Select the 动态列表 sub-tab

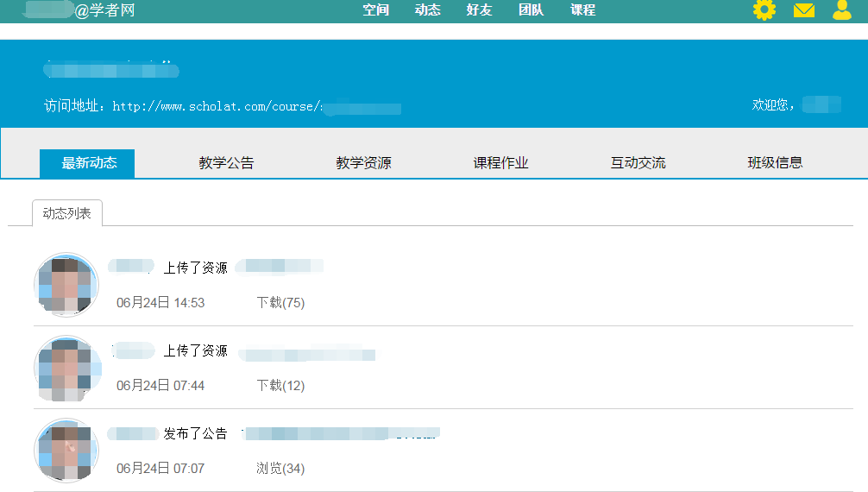click(67, 213)
